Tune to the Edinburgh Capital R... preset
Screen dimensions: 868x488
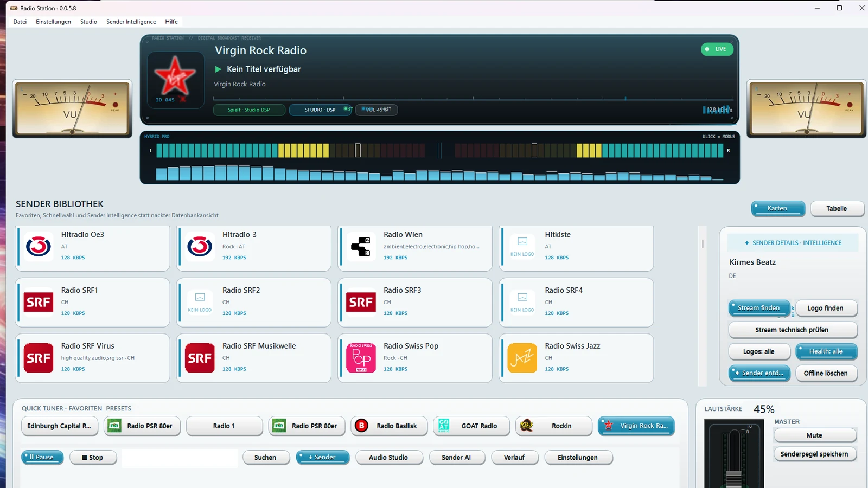tap(60, 426)
